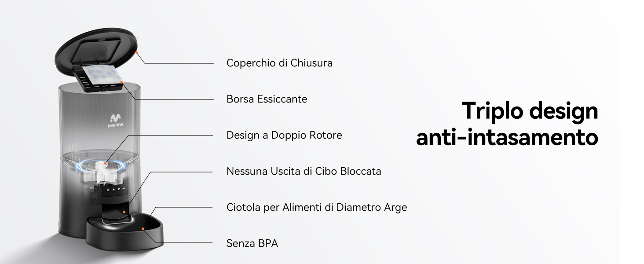Viewport: 644px width, 264px height.
Task: Select "Ciotola per Alimenti di Diametro Arge" label
Action: pyautogui.click(x=317, y=207)
